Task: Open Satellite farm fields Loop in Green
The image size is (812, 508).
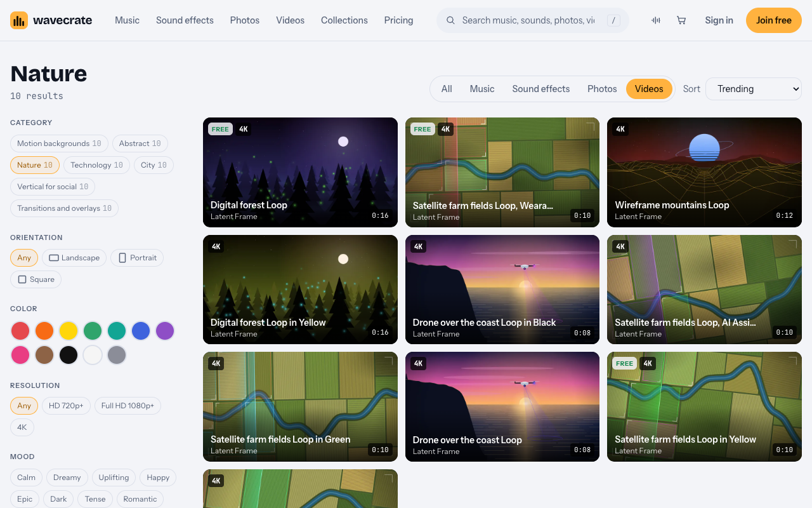Action: click(x=300, y=406)
